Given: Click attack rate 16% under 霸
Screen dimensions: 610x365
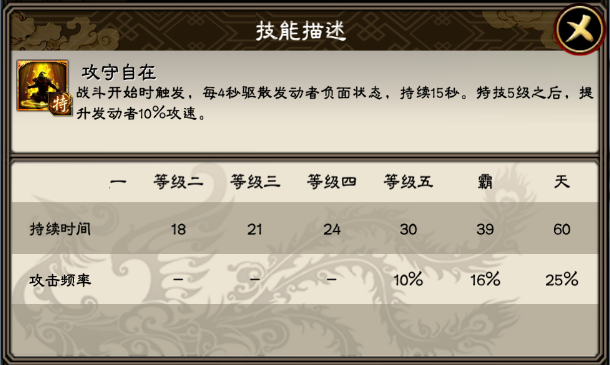Looking at the screenshot, I should pyautogui.click(x=485, y=279).
